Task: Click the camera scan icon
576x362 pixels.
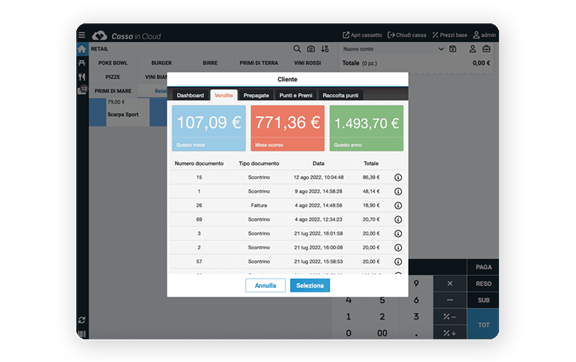Action: [311, 49]
